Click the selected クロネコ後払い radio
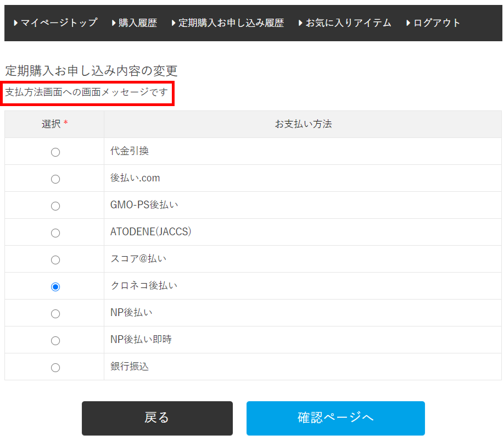This screenshot has width=504, height=443. tap(55, 287)
